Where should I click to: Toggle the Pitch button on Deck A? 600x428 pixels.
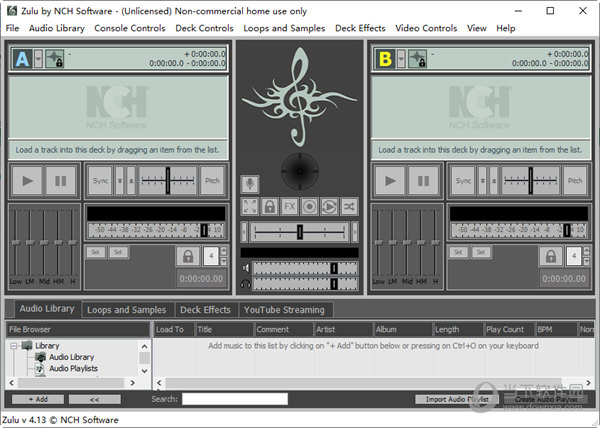(212, 181)
